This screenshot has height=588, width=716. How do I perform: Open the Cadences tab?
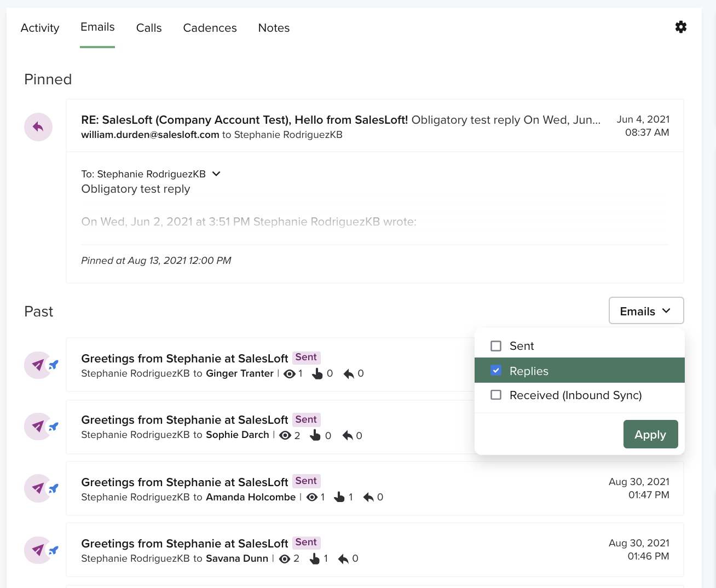[210, 28]
